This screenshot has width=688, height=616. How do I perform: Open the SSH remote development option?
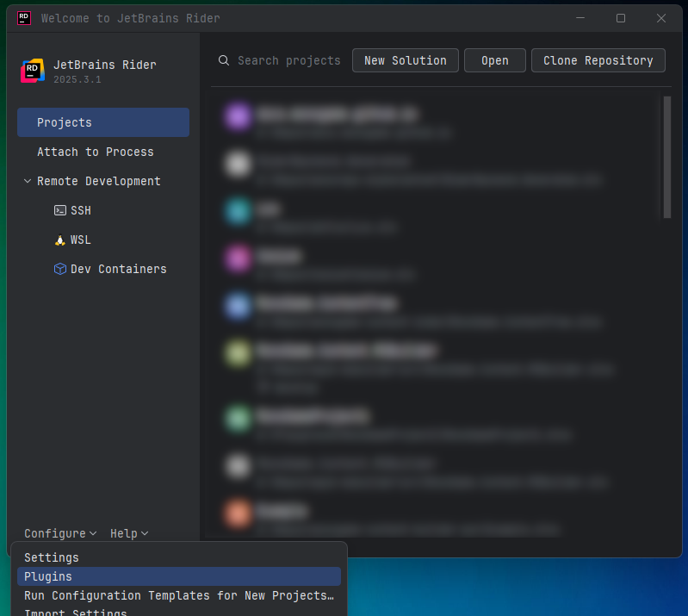[103, 211]
